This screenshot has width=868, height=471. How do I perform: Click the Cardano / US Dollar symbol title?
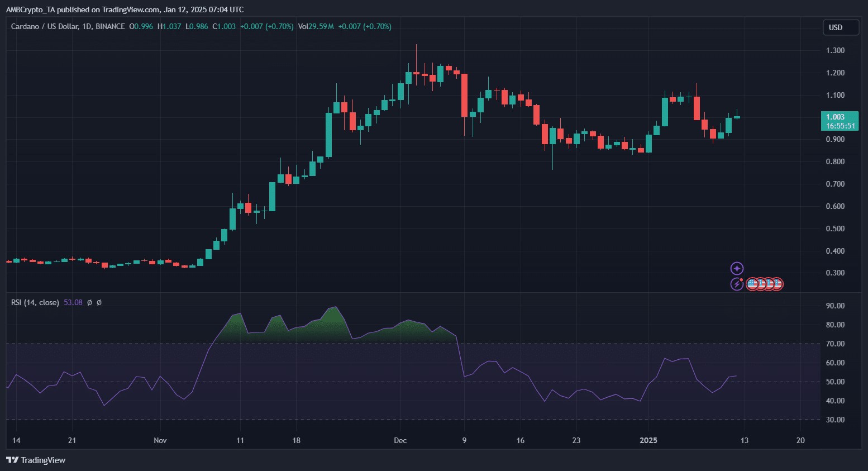tap(45, 26)
